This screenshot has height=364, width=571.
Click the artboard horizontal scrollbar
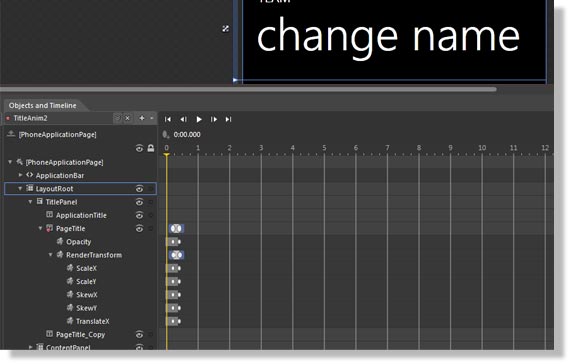pos(248,89)
